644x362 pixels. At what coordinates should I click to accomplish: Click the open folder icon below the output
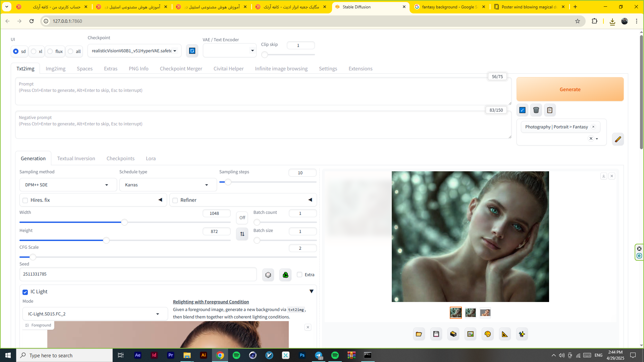click(x=419, y=334)
